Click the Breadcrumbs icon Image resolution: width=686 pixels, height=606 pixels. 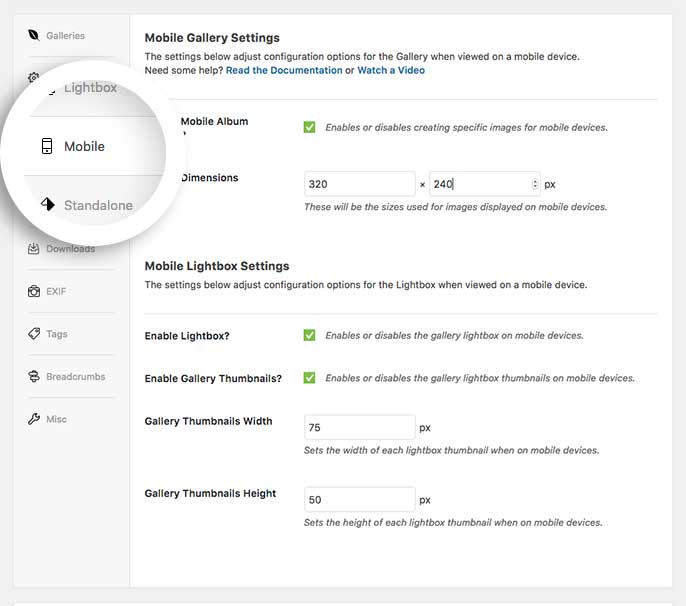[34, 376]
